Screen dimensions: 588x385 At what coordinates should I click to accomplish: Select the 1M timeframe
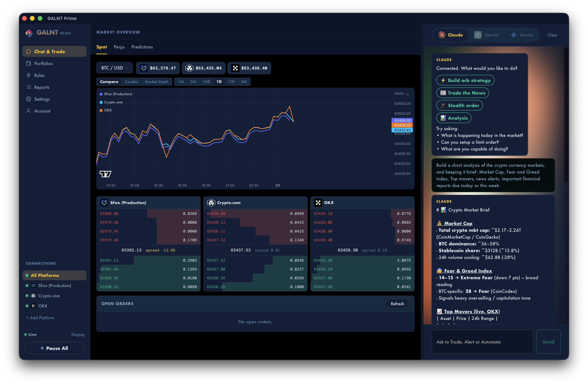(181, 82)
